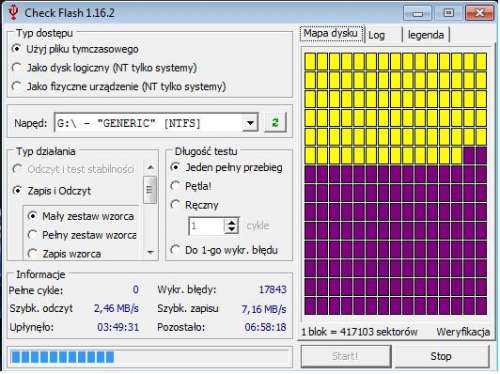Click the disabled 'Start!' button
The height and width of the screenshot is (374, 500).
(x=346, y=356)
